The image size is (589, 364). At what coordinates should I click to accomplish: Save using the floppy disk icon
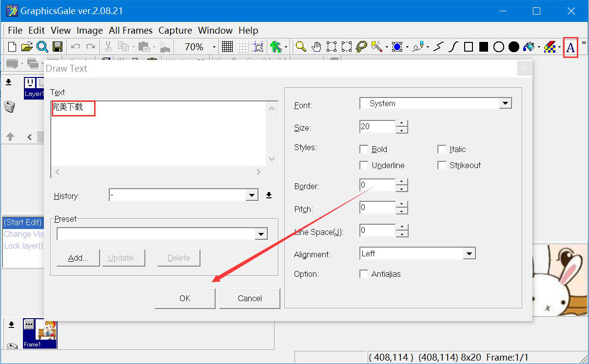(58, 47)
